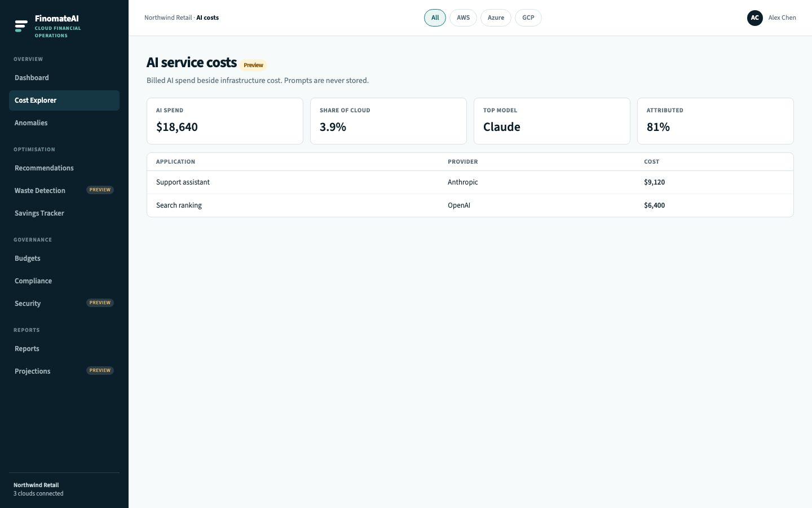Click the OpenAI provider cell
The width and height of the screenshot is (812, 508).
tap(458, 205)
